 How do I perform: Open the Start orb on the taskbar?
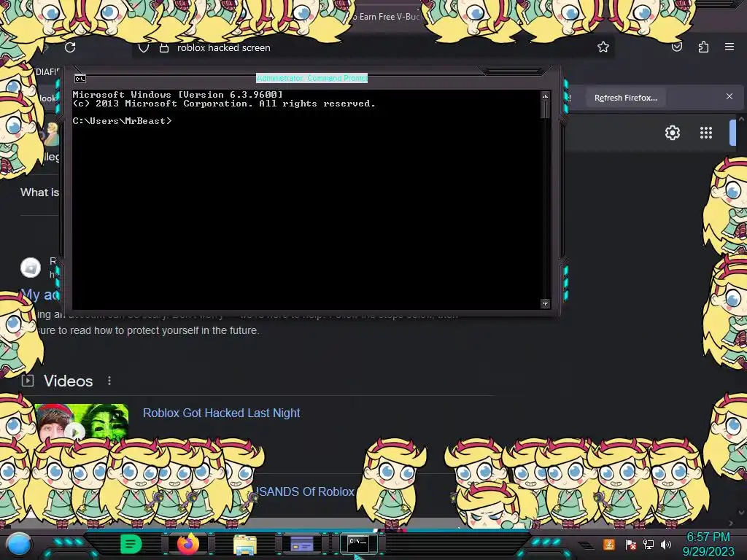19,544
